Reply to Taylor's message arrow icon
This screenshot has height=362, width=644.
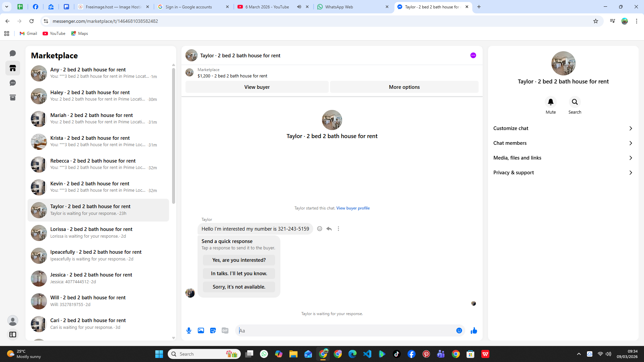tap(329, 229)
